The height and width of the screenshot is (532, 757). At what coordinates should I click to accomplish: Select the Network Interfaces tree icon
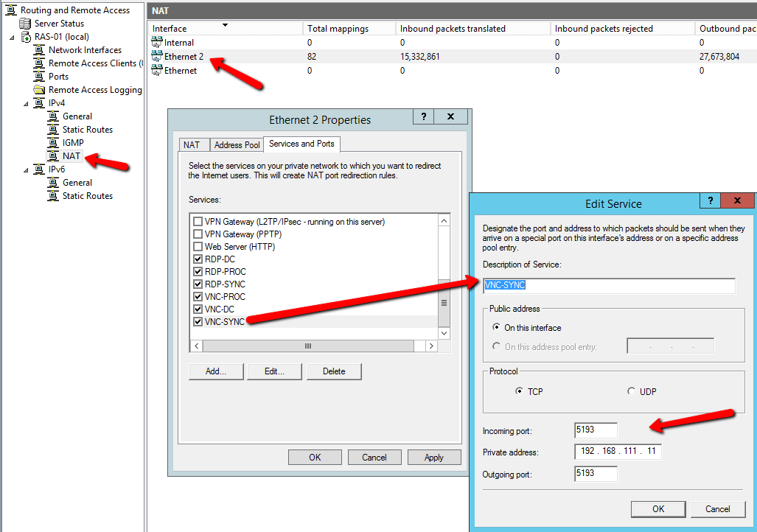(40, 50)
